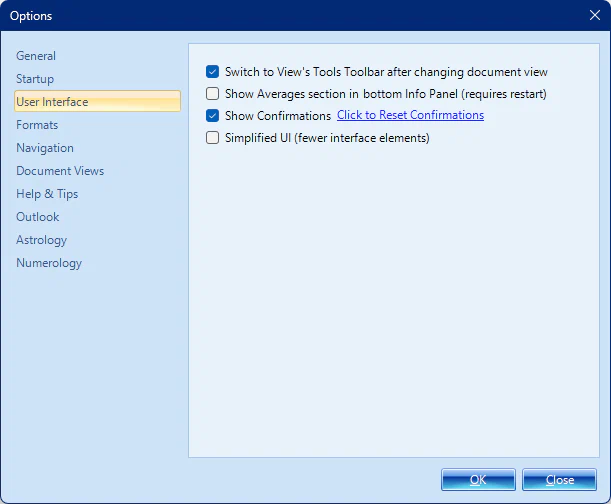Image resolution: width=611 pixels, height=504 pixels.
Task: Uncheck Switch to View's Tools Toolbar option
Action: tap(212, 72)
